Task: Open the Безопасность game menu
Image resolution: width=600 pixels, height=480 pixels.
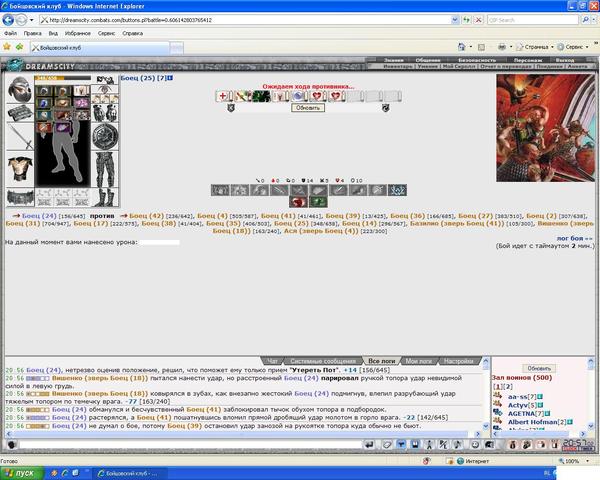Action: (x=477, y=60)
